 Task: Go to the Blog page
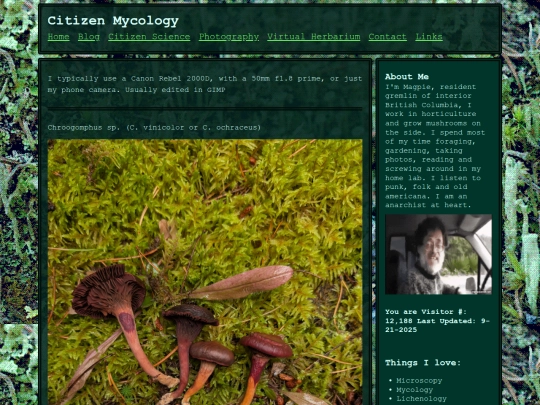pos(89,37)
